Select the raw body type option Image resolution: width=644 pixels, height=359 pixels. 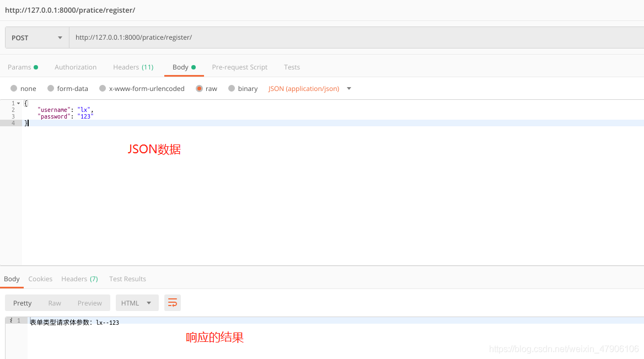click(207, 88)
